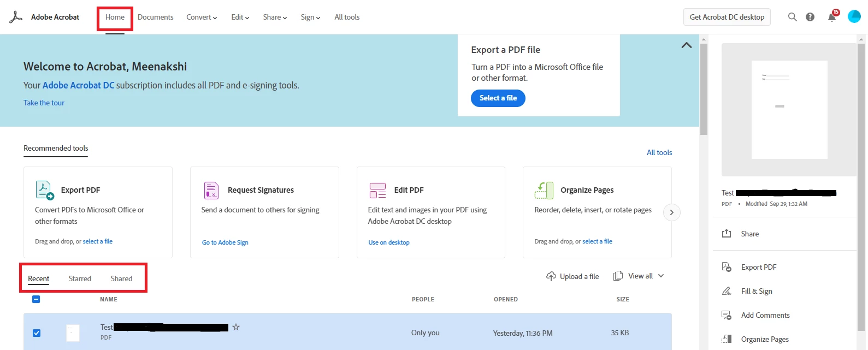
Task: Sort the file list by NAME column header
Action: click(109, 299)
